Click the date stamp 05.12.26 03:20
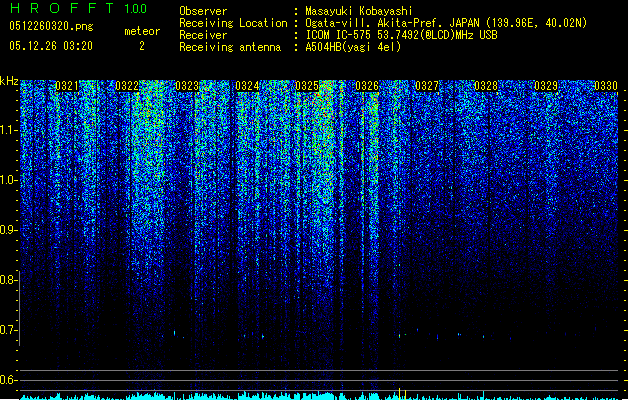The width and height of the screenshot is (629, 400). (51, 46)
